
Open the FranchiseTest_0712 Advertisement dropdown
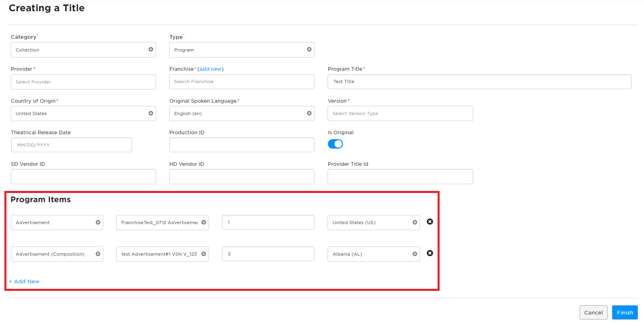click(162, 223)
